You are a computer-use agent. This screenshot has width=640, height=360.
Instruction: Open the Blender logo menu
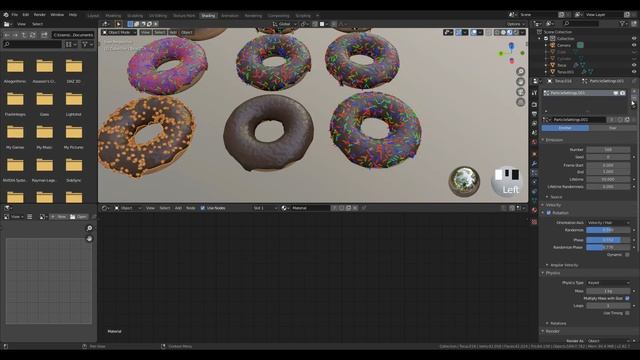click(6, 14)
